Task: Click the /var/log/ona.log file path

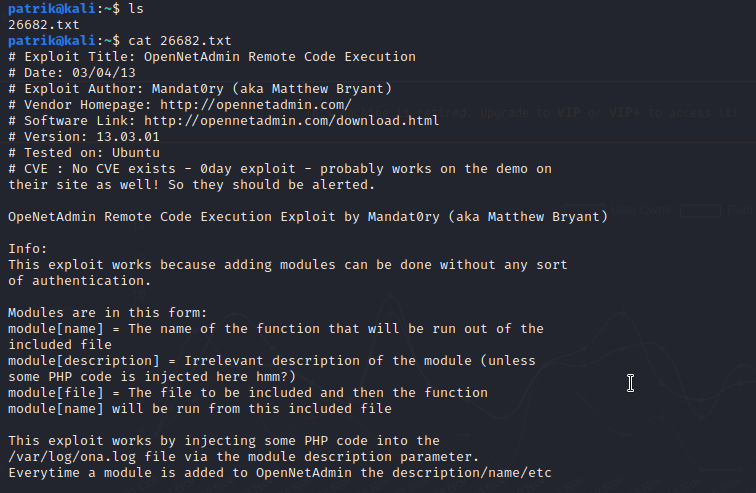Action: click(x=77, y=457)
